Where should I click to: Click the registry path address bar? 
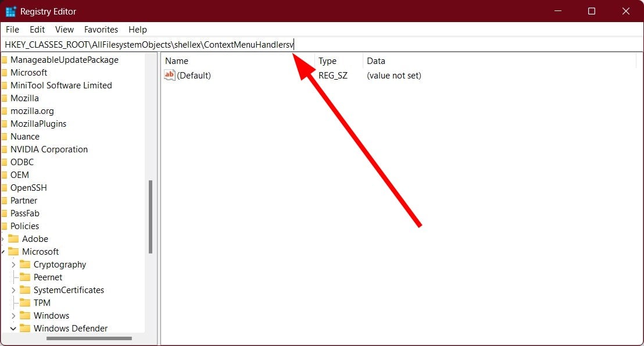[x=322, y=44]
